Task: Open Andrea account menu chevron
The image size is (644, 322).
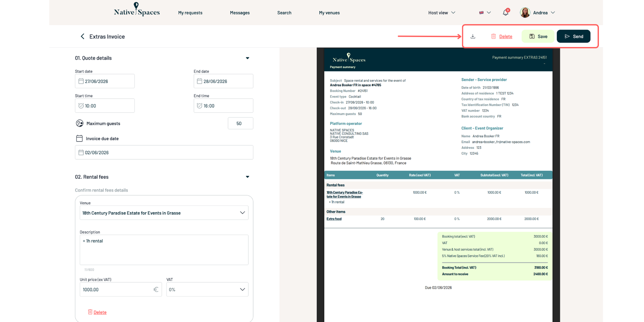Action: tap(553, 13)
